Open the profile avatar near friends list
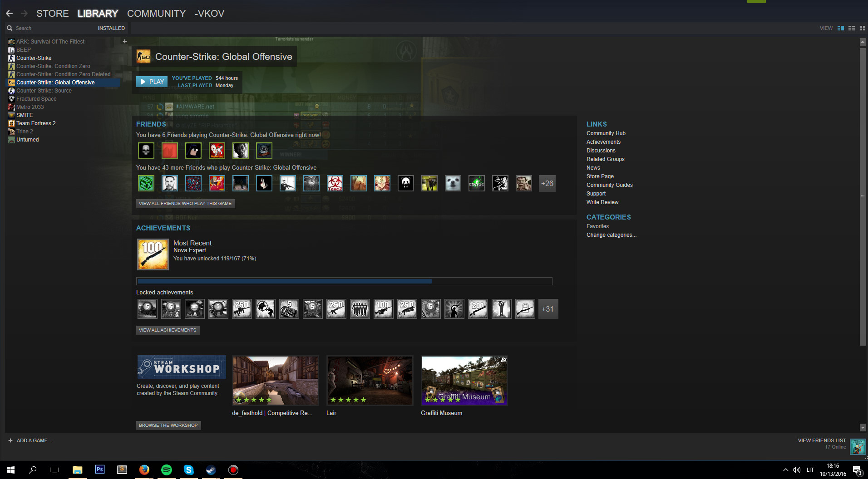Screen dimensions: 868x479 (858, 447)
